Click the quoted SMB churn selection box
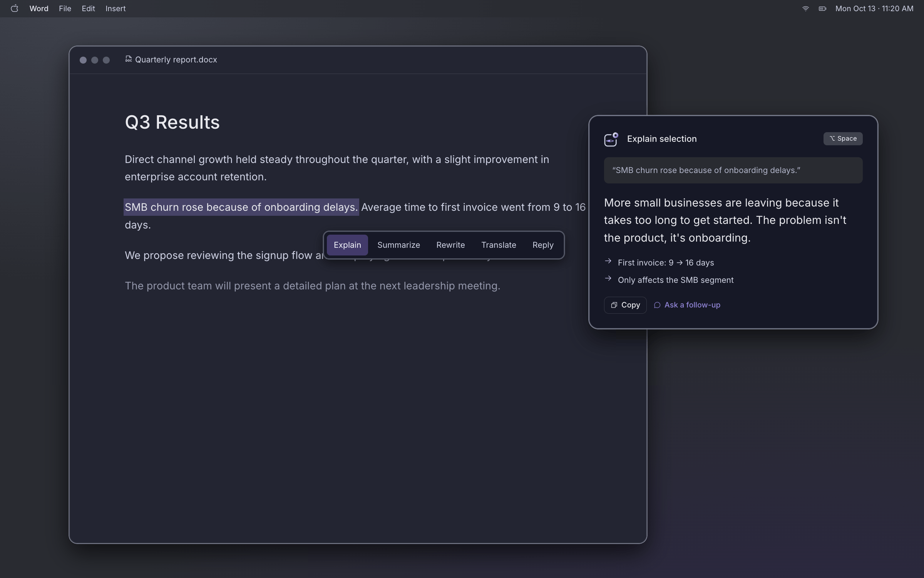Screen dimensions: 924x578 (x=733, y=170)
